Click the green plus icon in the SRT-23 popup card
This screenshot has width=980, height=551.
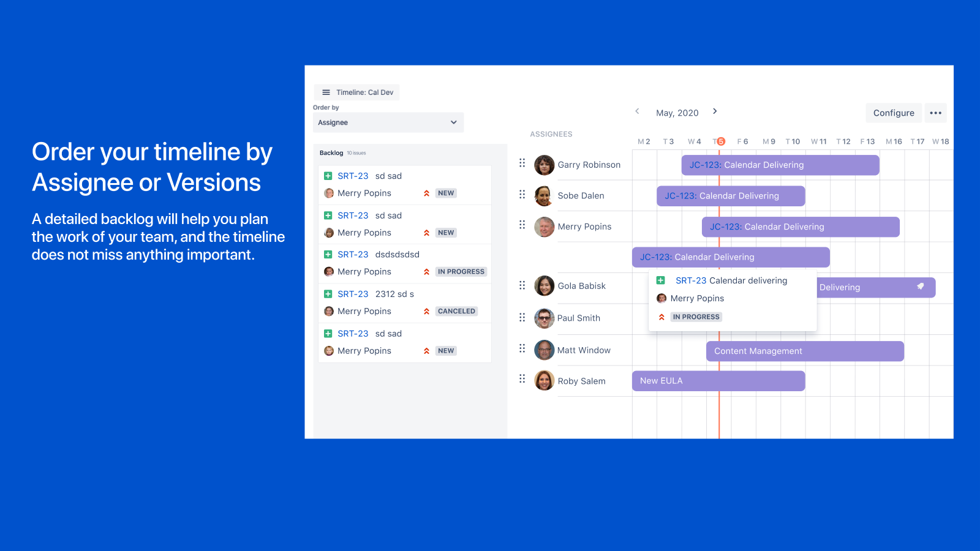660,280
